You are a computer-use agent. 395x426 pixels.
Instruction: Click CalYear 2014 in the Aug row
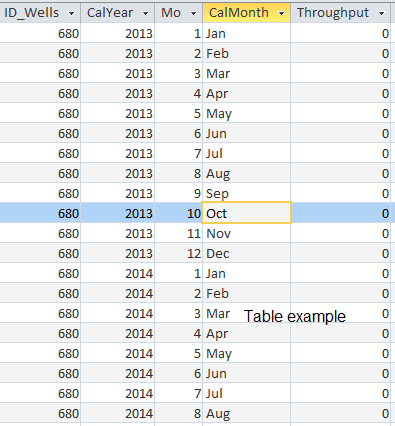coord(118,413)
